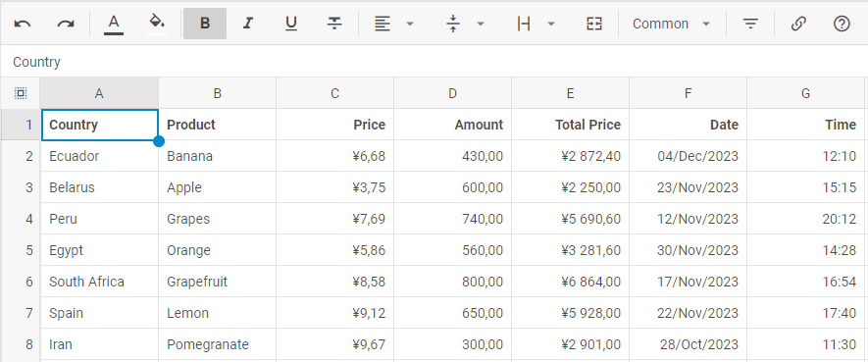Select the 17:40 time cell
Viewport: 868px width, 362px height.
[x=805, y=313]
